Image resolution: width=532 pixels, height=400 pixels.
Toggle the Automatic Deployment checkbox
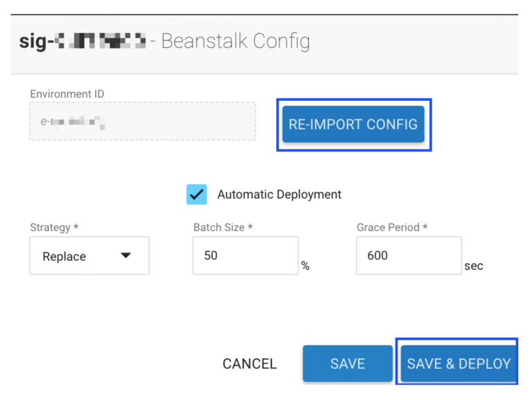click(197, 194)
